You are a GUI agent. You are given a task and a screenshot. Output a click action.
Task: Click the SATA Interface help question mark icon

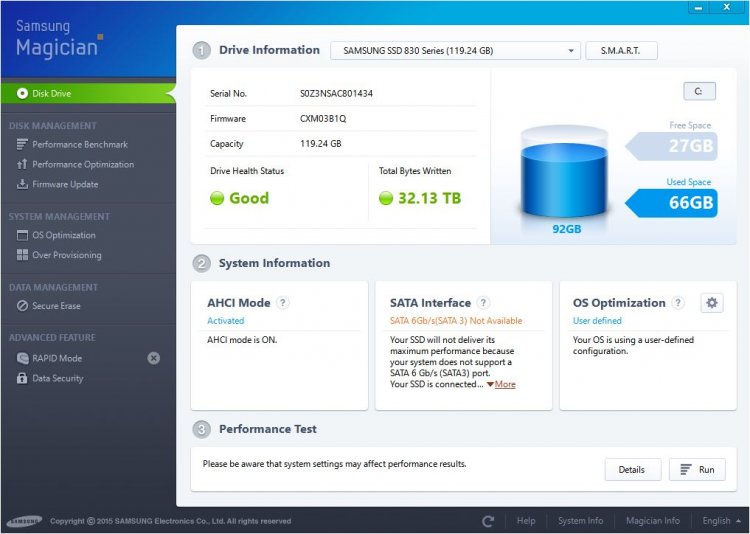click(x=484, y=303)
